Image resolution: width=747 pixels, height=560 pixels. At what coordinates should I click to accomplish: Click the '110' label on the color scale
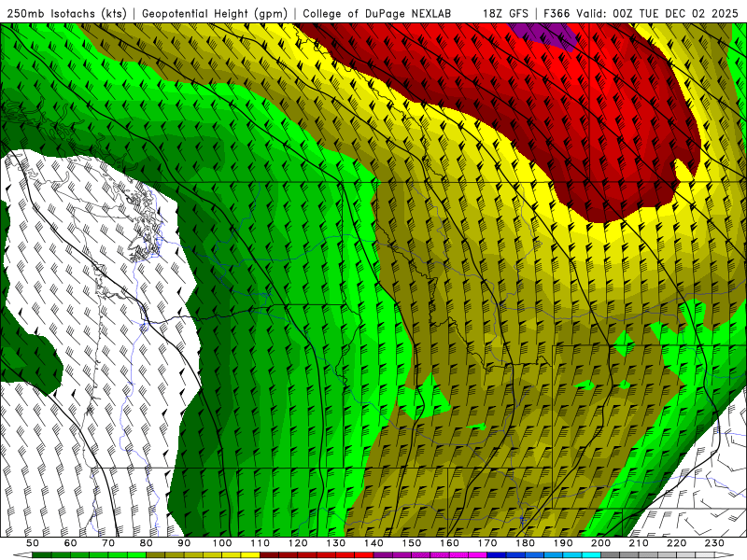(x=260, y=543)
